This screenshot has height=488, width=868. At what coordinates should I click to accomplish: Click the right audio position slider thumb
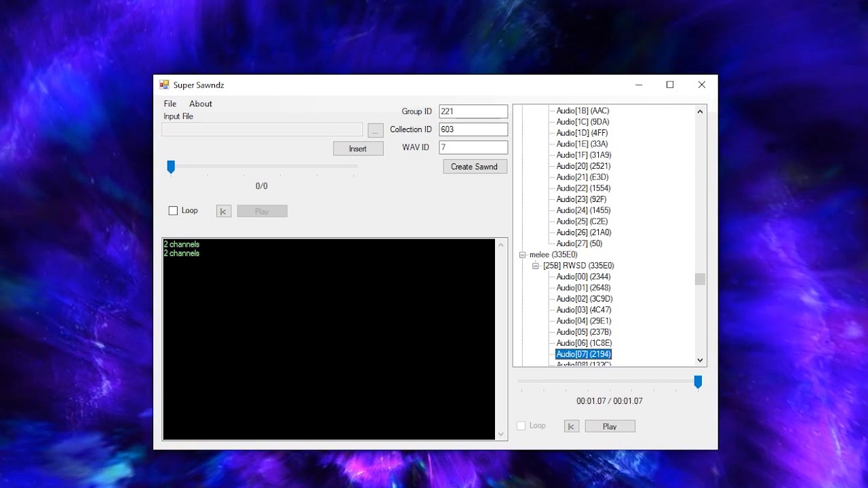tap(698, 382)
